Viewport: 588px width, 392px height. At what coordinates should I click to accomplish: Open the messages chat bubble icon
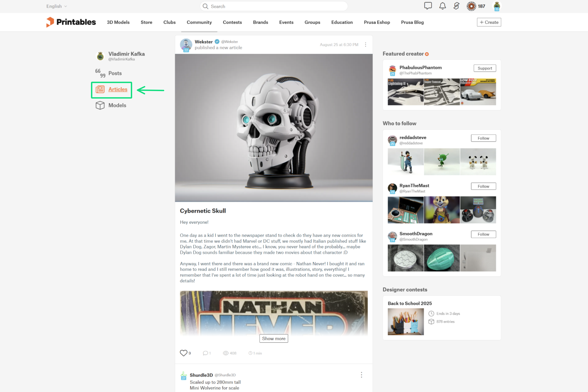pos(428,6)
